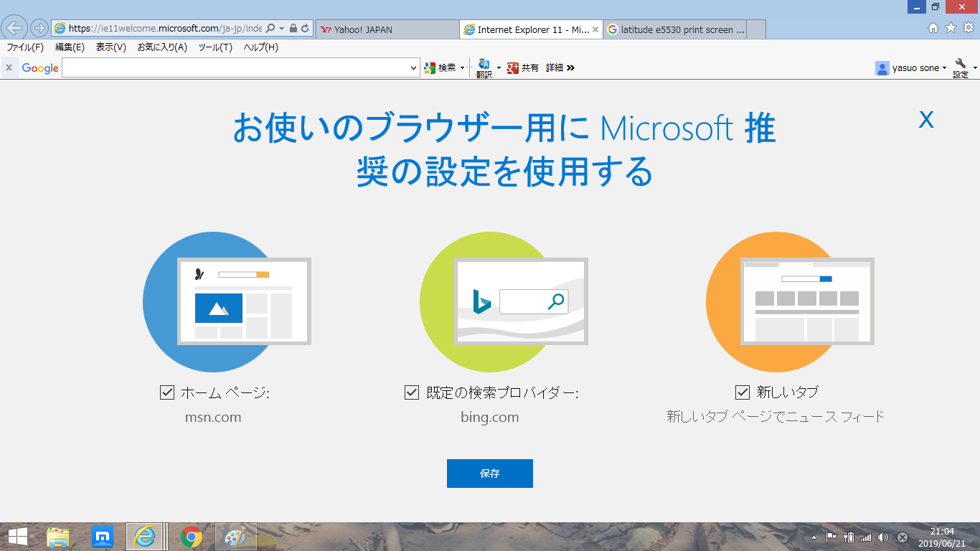Open Paint from the taskbar
Viewport: 980px width, 551px height.
pyautogui.click(x=235, y=537)
